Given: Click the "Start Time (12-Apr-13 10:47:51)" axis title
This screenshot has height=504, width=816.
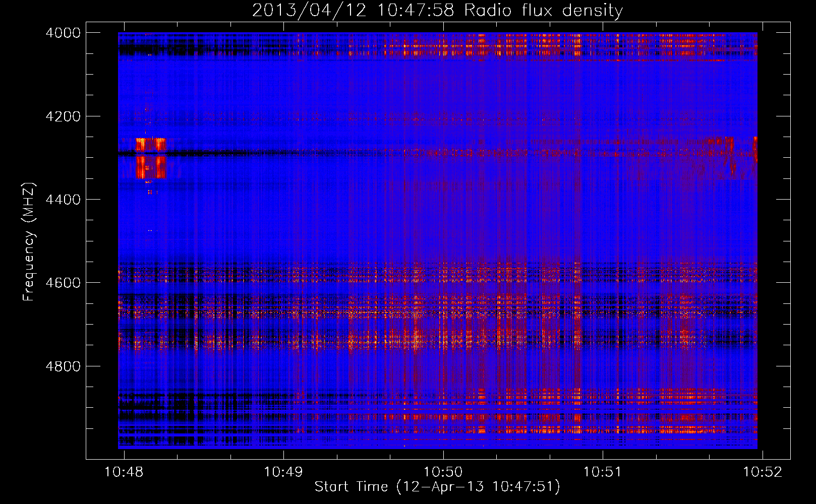Looking at the screenshot, I should [437, 487].
